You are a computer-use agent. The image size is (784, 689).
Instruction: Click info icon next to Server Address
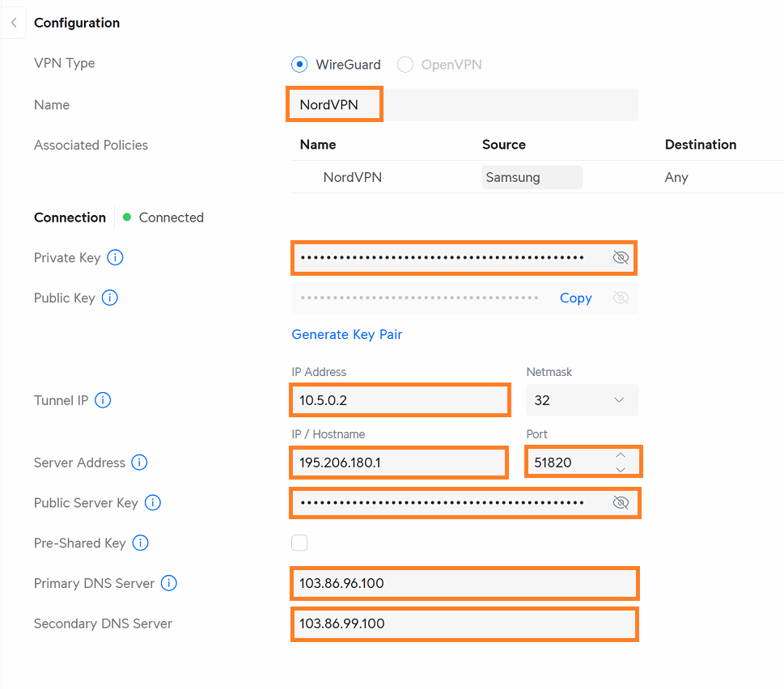tap(140, 463)
